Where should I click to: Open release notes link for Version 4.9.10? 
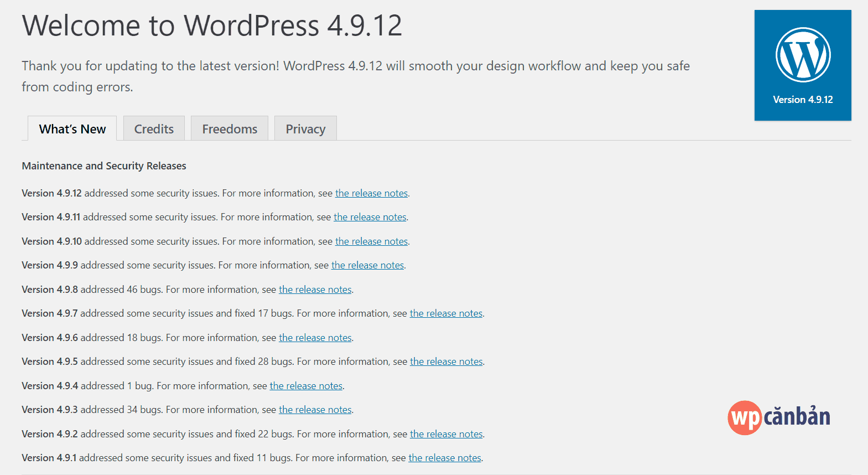tap(371, 241)
